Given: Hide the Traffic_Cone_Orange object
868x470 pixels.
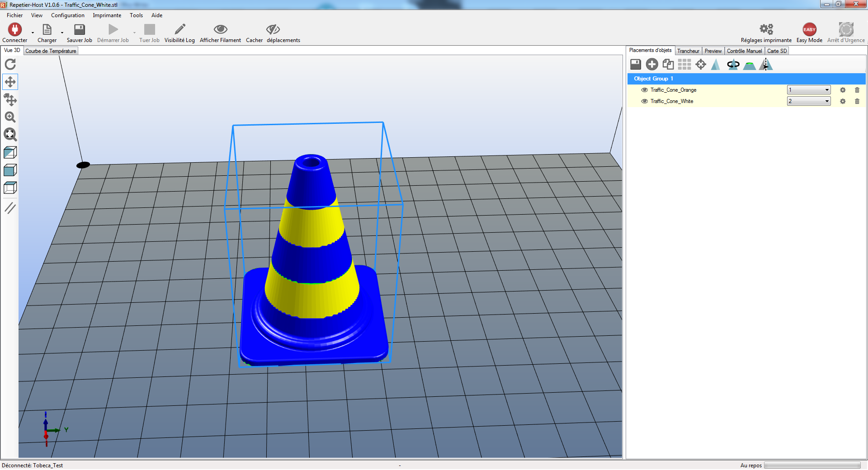Looking at the screenshot, I should click(x=644, y=90).
